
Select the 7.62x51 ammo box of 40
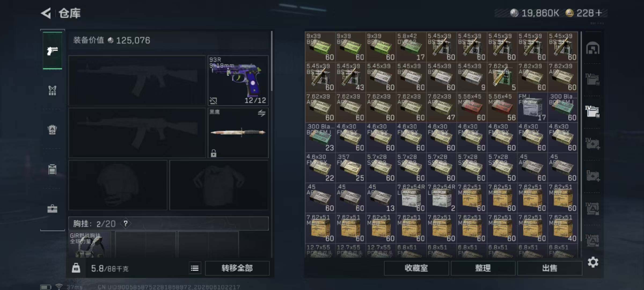pos(563,228)
